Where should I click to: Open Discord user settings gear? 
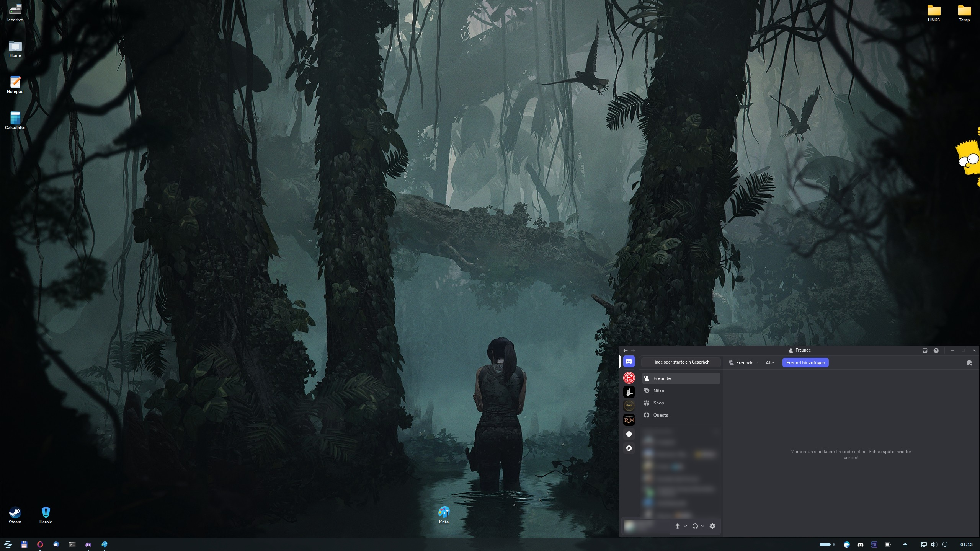[712, 526]
